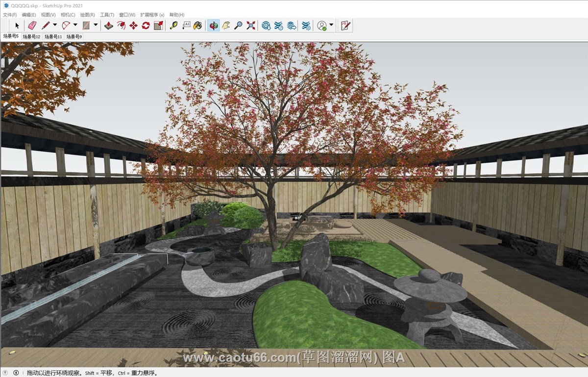
Task: Open the Rectangle shape dropdown arrow
Action: [x=96, y=25]
